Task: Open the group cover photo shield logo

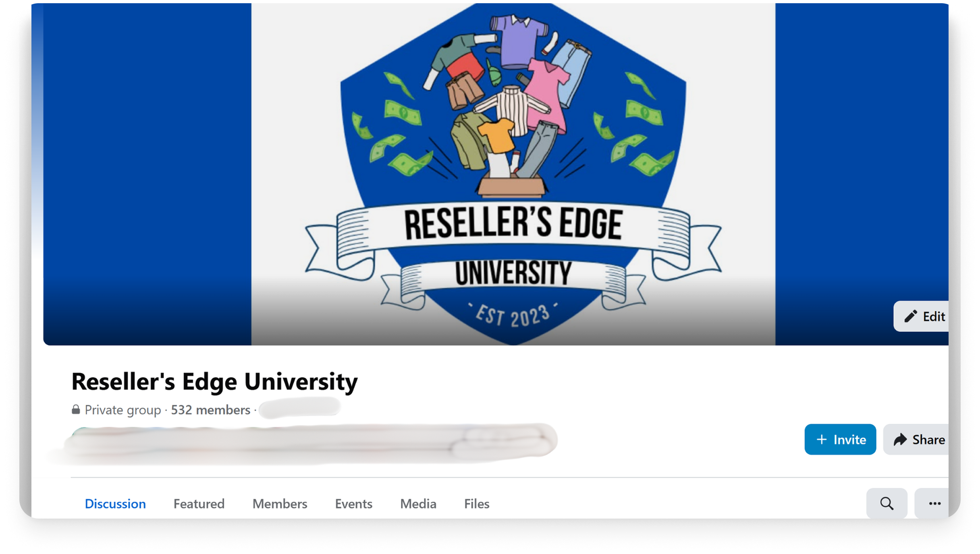Action: tap(513, 174)
